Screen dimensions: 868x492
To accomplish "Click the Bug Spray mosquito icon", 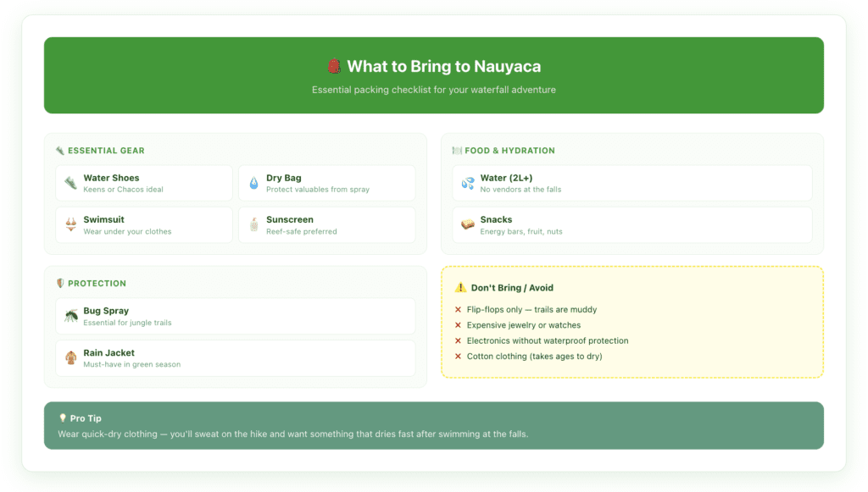I will coord(71,316).
